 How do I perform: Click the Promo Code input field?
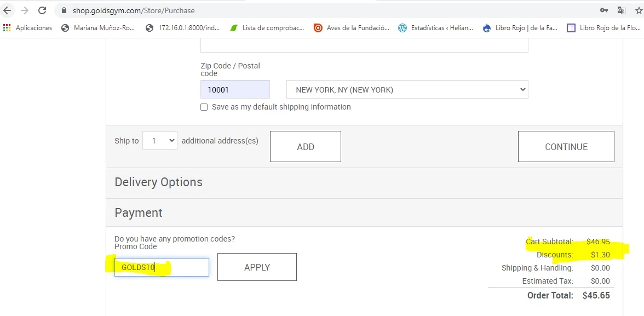click(x=162, y=267)
